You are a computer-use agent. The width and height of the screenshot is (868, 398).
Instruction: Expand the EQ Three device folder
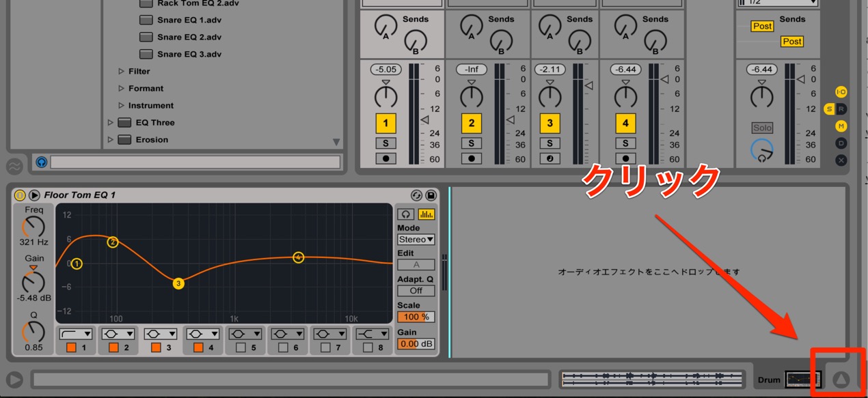(x=111, y=122)
